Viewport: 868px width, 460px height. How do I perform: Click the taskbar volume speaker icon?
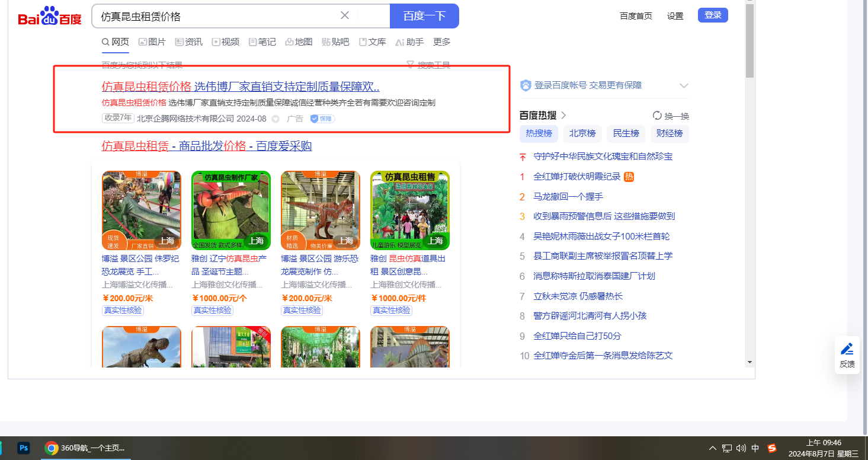[x=741, y=448]
